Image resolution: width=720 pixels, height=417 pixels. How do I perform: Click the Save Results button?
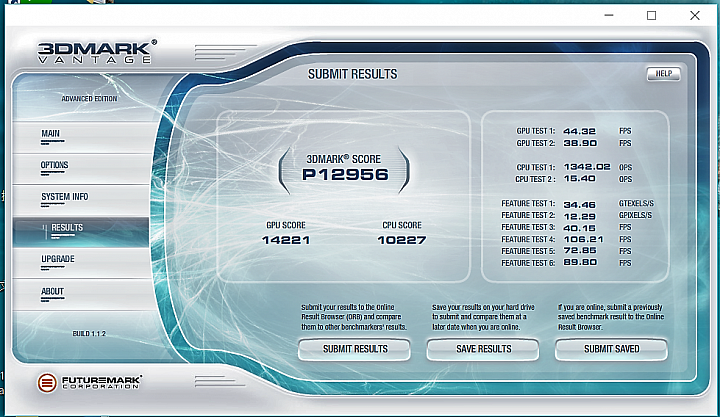[x=483, y=349]
